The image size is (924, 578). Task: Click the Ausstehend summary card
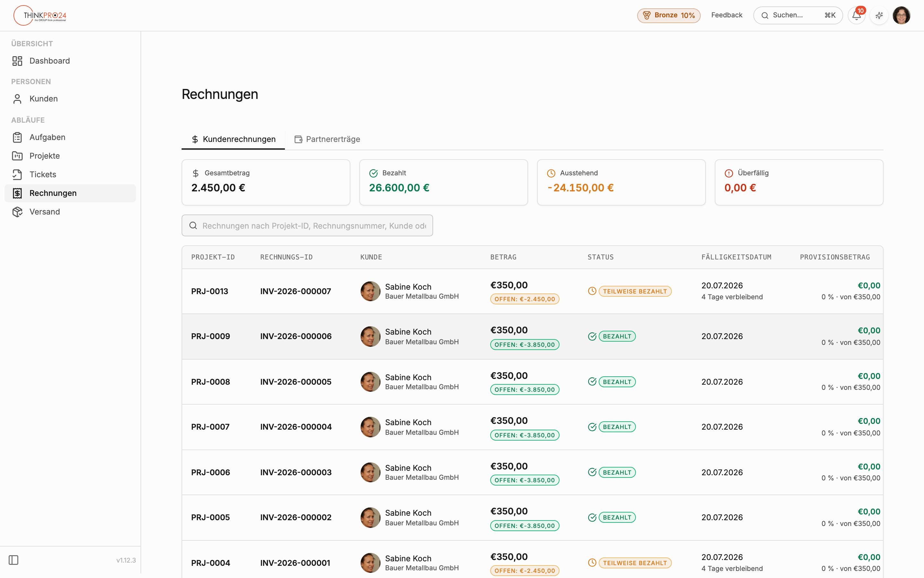621,182
